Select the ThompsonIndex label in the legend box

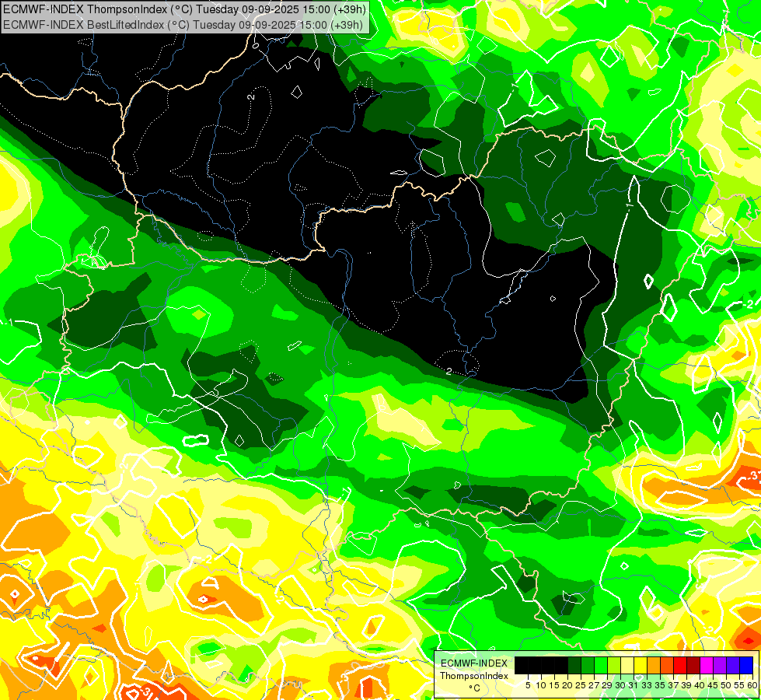click(473, 676)
